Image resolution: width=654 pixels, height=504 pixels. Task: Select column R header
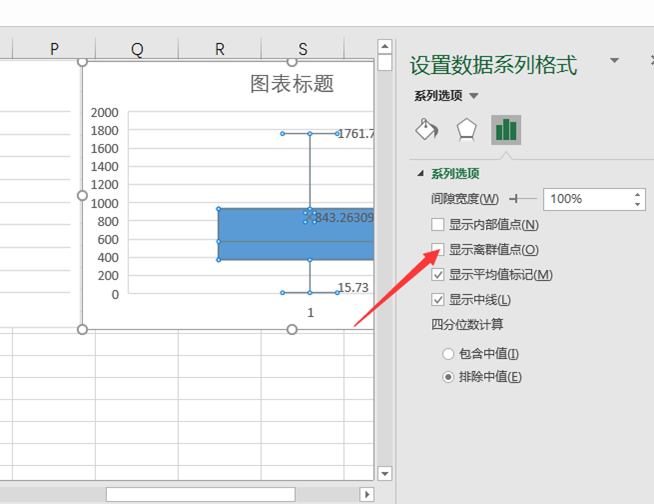tap(220, 49)
